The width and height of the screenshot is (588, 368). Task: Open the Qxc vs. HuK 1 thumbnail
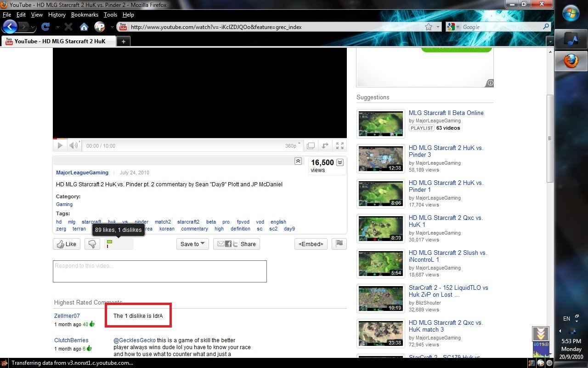(x=381, y=229)
